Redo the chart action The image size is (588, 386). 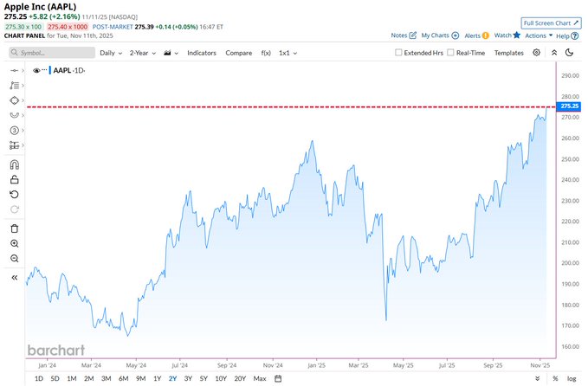tap(14, 209)
